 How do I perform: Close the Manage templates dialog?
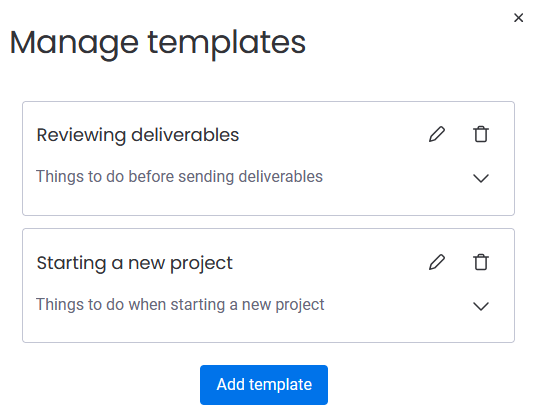tap(518, 18)
